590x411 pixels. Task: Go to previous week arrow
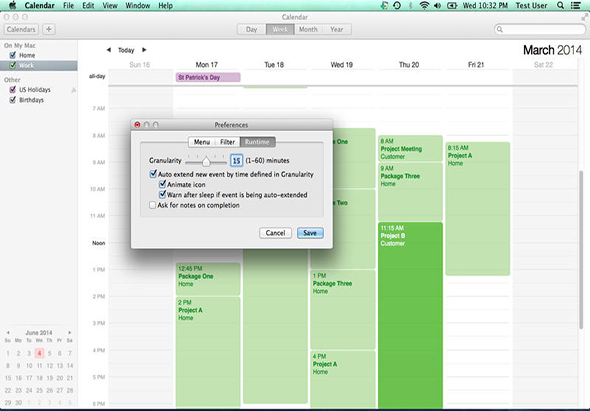109,50
